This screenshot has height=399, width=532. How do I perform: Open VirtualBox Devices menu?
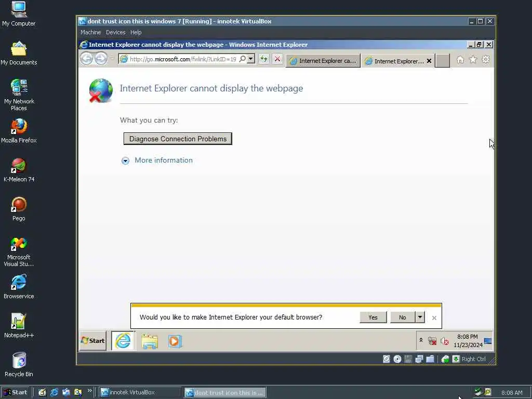tap(116, 32)
